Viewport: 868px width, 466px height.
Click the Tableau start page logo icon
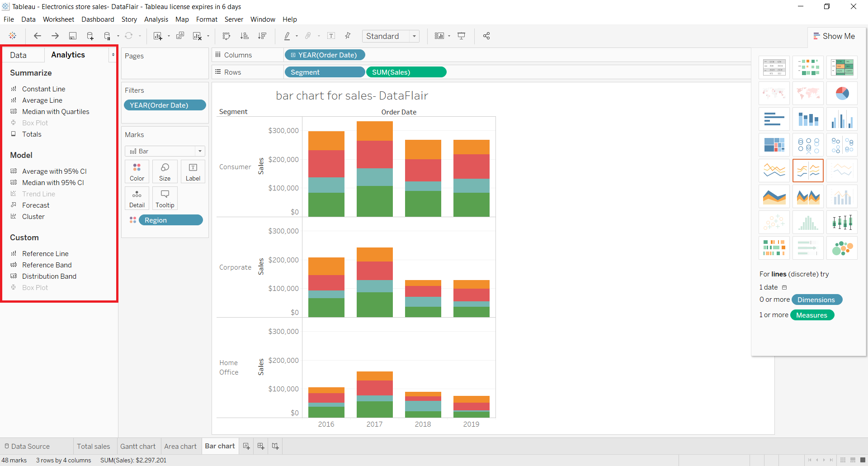[x=13, y=36]
